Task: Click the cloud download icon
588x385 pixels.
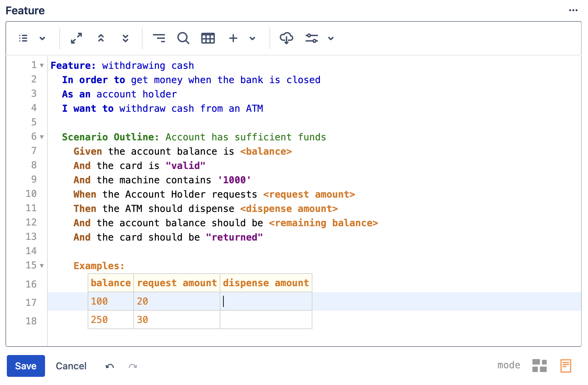Action: [286, 38]
